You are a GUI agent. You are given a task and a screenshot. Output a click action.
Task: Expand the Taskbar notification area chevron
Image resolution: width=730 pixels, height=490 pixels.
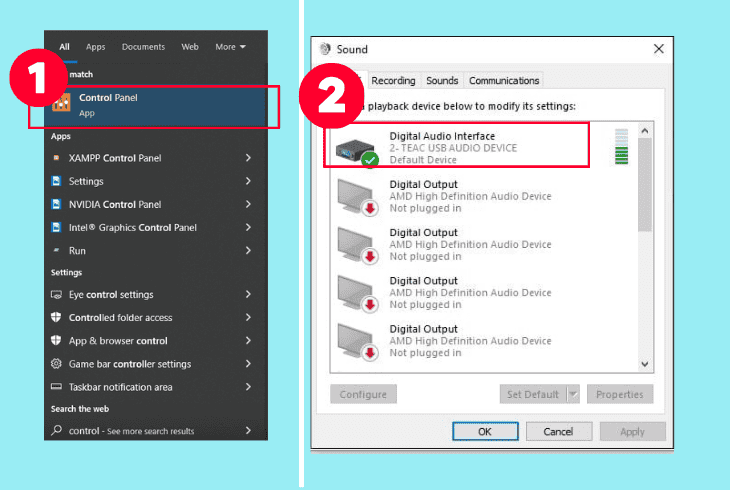click(x=248, y=387)
